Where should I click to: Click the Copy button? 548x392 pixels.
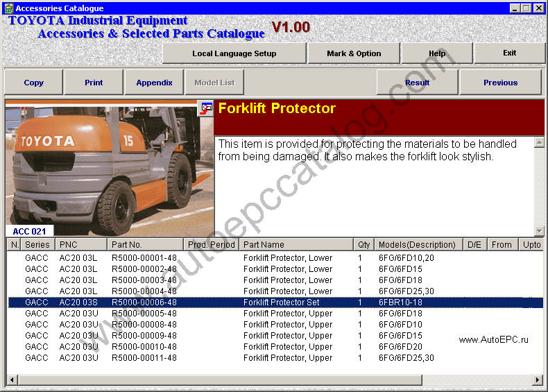33,83
